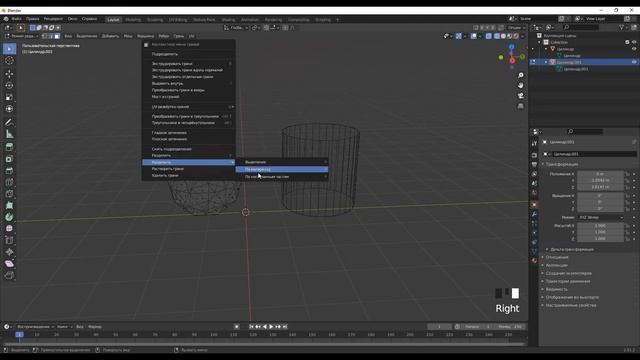Jump to timeline start frame button

point(251,327)
